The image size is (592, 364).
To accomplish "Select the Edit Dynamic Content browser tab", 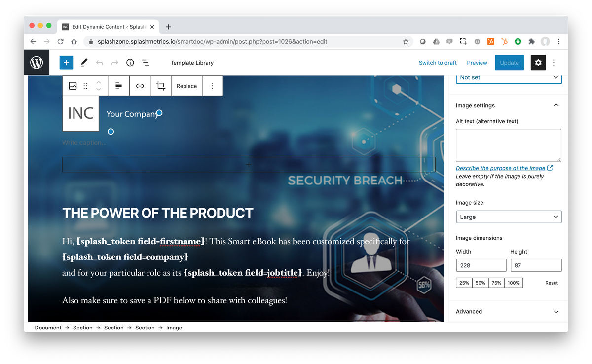I will [108, 27].
